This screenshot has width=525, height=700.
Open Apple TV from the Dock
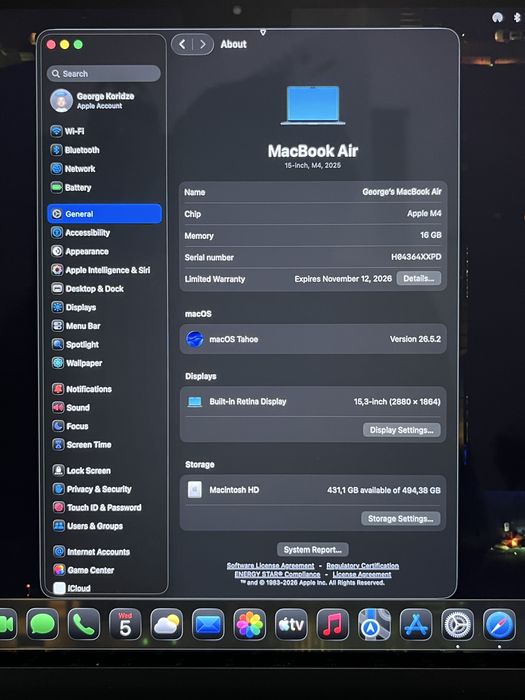pyautogui.click(x=291, y=624)
